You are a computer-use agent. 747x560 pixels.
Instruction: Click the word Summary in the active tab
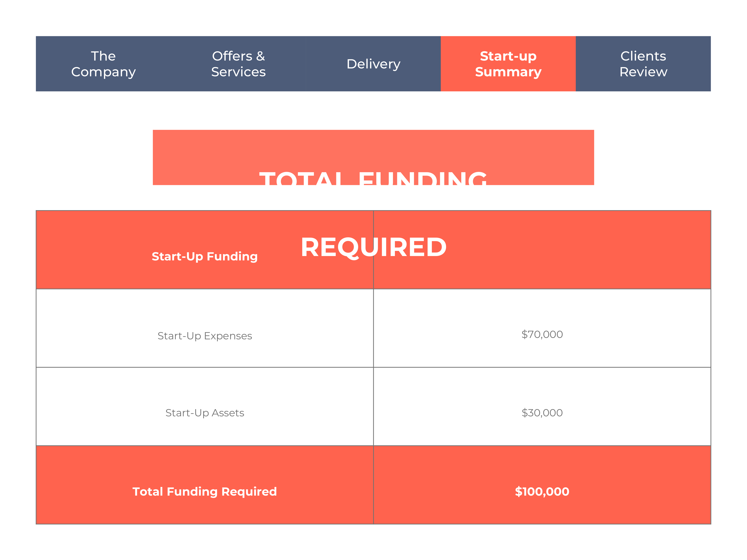click(x=508, y=72)
